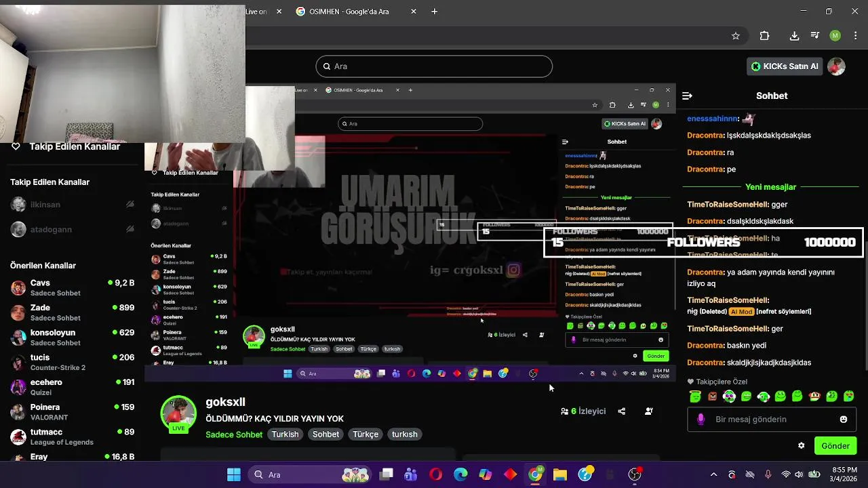868x488 pixels.
Task: Show hidden system tray icons chevron
Action: 713,474
